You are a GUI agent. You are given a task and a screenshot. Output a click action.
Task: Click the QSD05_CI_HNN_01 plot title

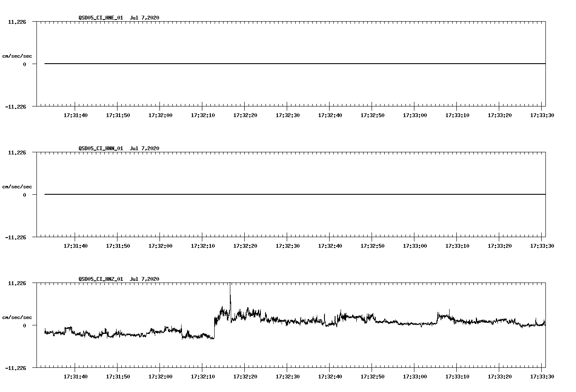tap(119, 148)
